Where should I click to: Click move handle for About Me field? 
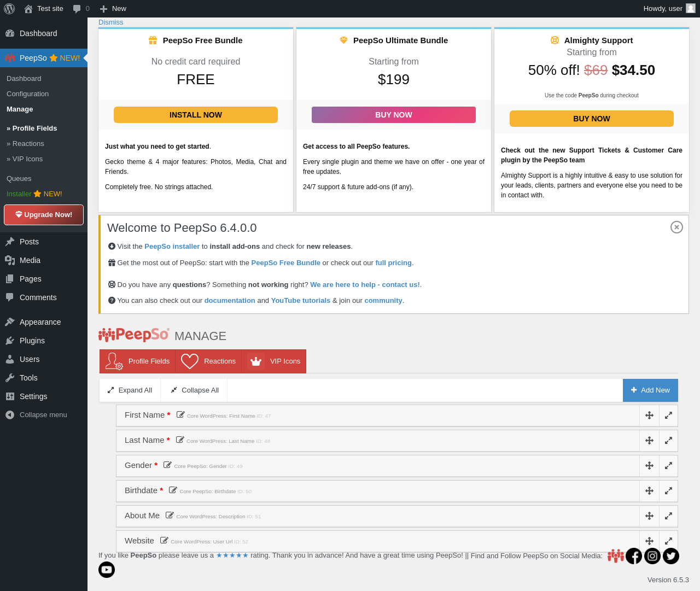tap(649, 516)
